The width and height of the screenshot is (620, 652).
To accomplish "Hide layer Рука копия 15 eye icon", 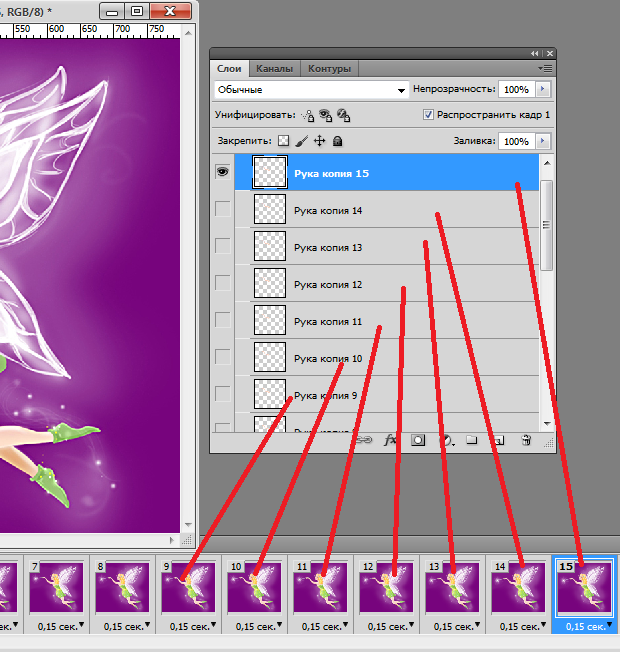I will pos(222,172).
